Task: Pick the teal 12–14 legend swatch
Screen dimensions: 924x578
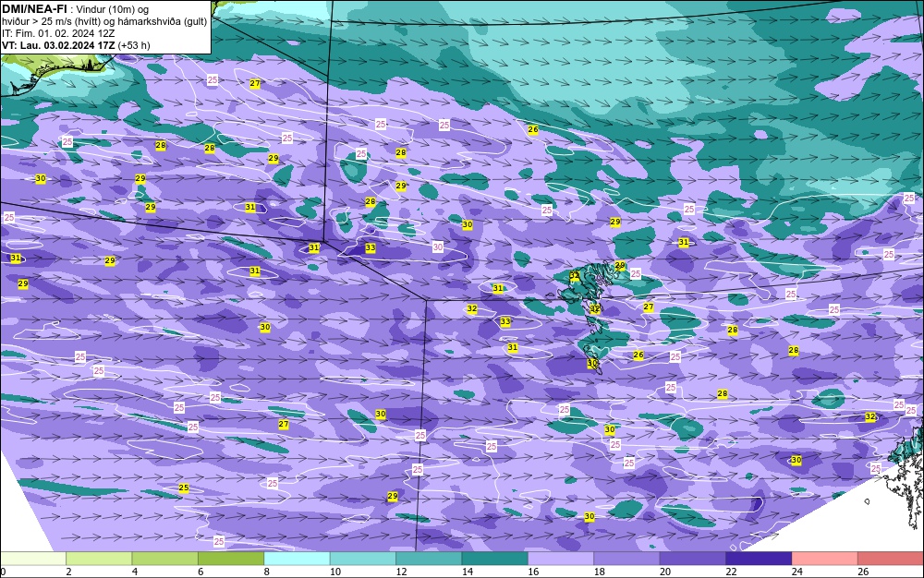Action: pyautogui.click(x=429, y=559)
